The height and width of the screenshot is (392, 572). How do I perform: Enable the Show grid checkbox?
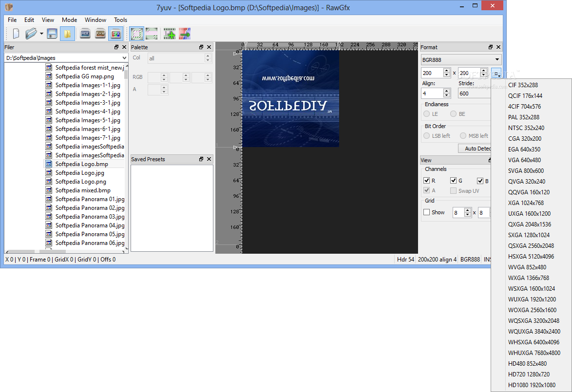[x=426, y=212]
